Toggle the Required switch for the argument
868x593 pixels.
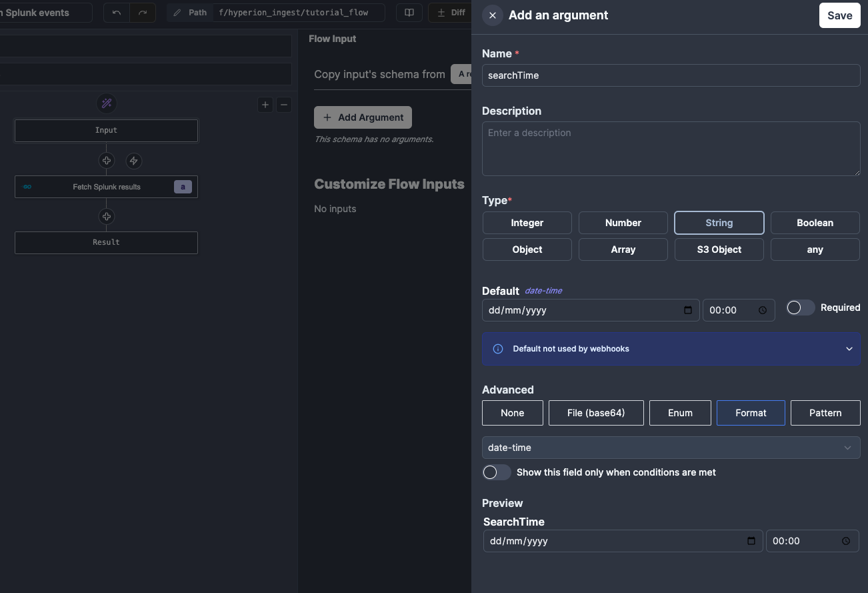click(x=801, y=308)
